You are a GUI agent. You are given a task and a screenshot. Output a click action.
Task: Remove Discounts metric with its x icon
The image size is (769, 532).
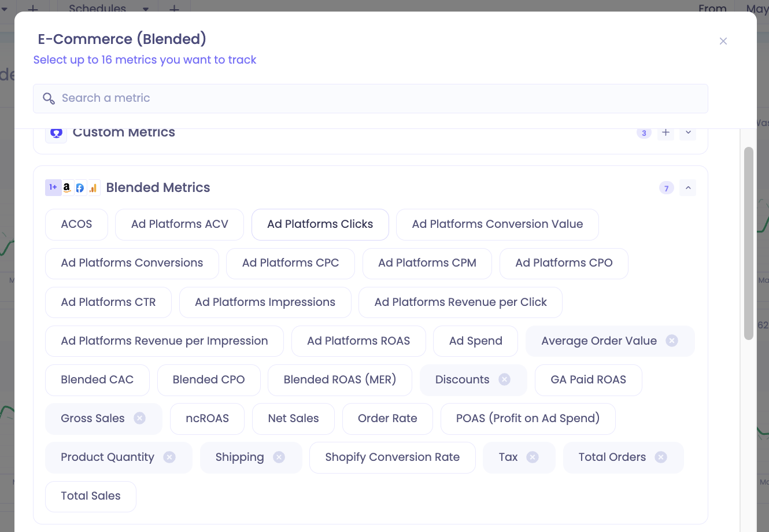pyautogui.click(x=505, y=379)
